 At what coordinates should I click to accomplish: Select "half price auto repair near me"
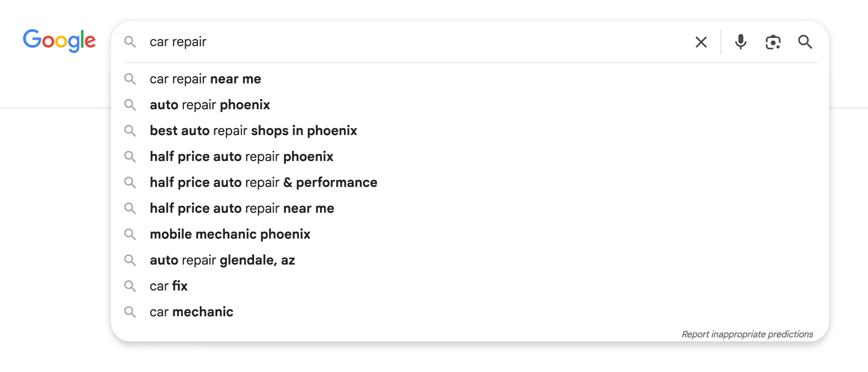click(242, 208)
